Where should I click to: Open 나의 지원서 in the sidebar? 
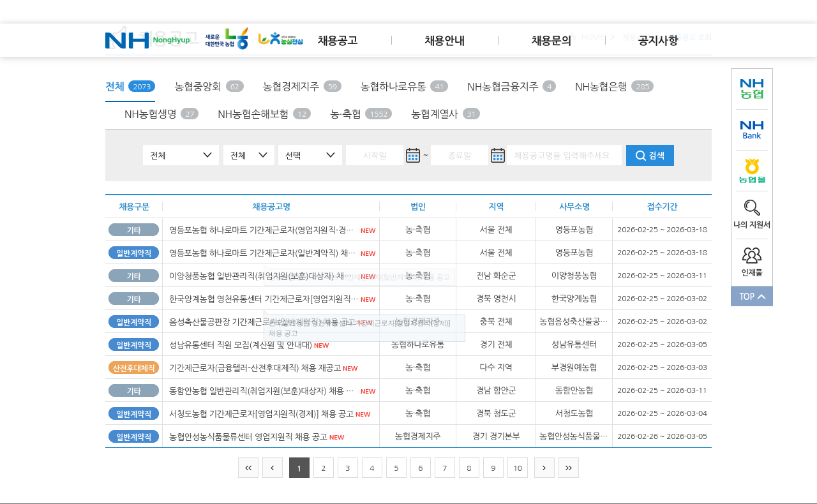tap(752, 214)
